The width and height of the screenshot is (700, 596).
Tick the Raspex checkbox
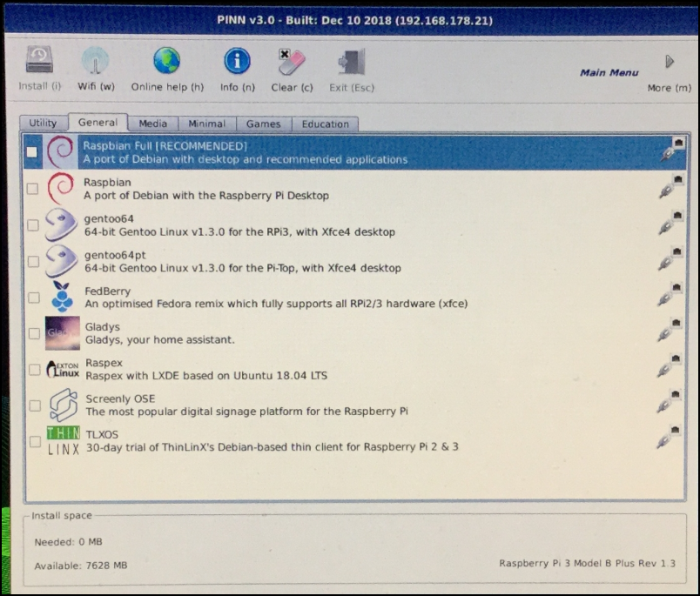click(x=35, y=370)
